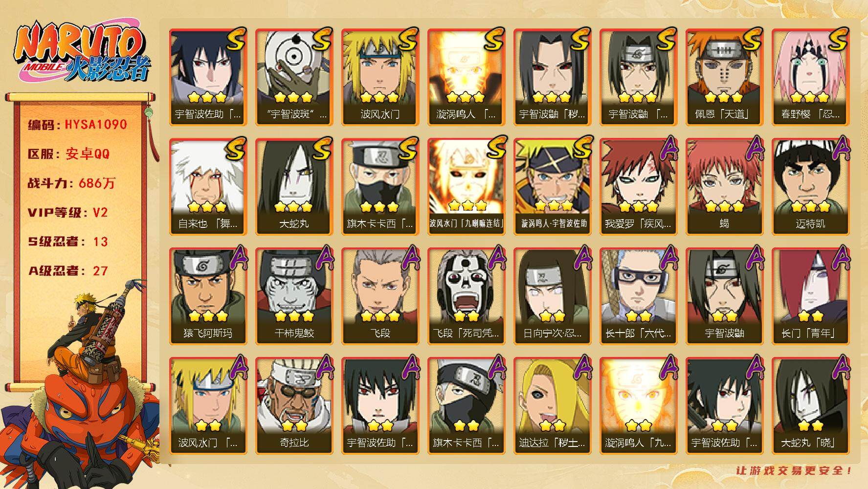868x489 pixels.
Task: Select the 蝎 A-rank ninja card
Action: [x=724, y=187]
